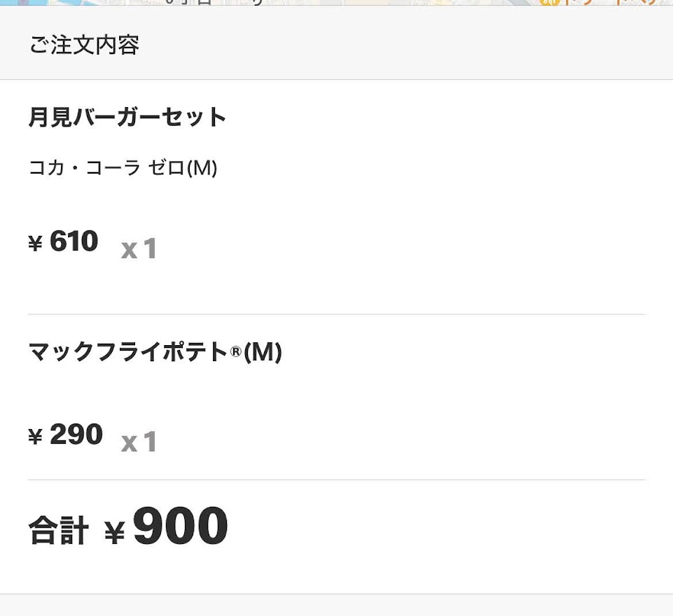Click the yen symbol before 610
This screenshot has height=616, width=673.
(36, 244)
